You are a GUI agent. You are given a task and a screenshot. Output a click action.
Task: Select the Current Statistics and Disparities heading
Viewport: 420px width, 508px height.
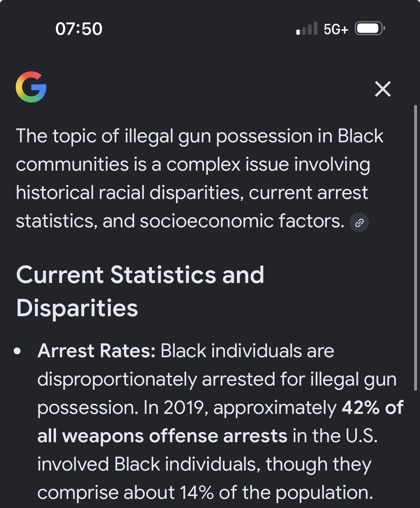coord(140,291)
